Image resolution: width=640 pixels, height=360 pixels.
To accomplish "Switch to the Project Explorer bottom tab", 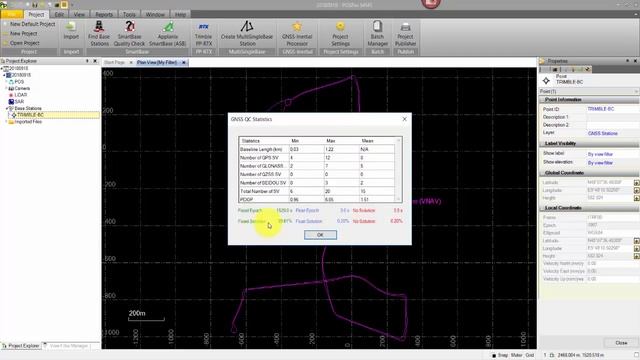I will 20,346.
